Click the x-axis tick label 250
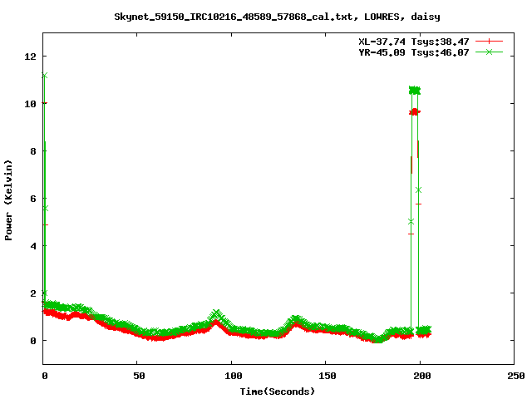This screenshot has width=532, height=399. (x=516, y=376)
